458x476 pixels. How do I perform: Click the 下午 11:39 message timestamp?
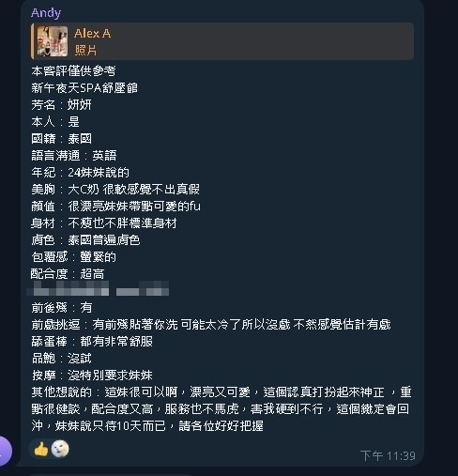(388, 455)
